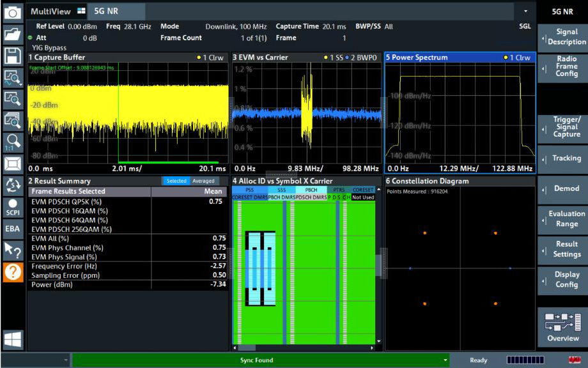Toggle the MultiView grid icon
Viewport: 588px width, 368px height.
(81, 11)
